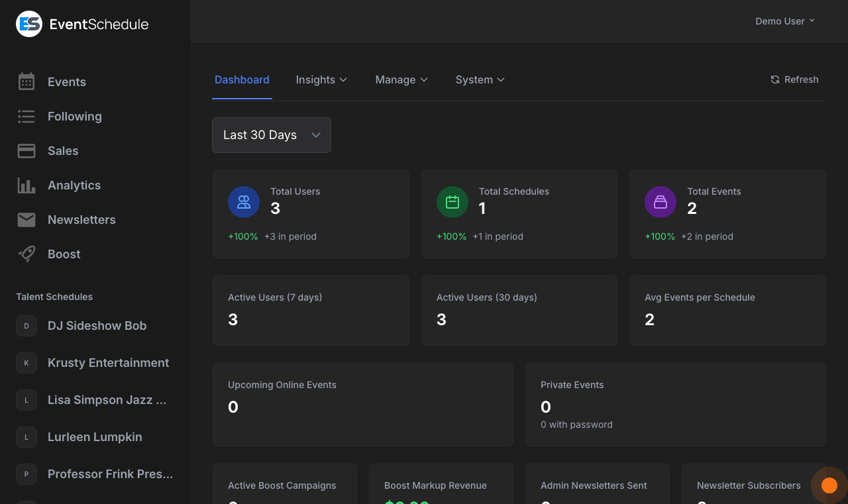Click the '0 with password' text
The image size is (848, 504).
[x=576, y=425]
